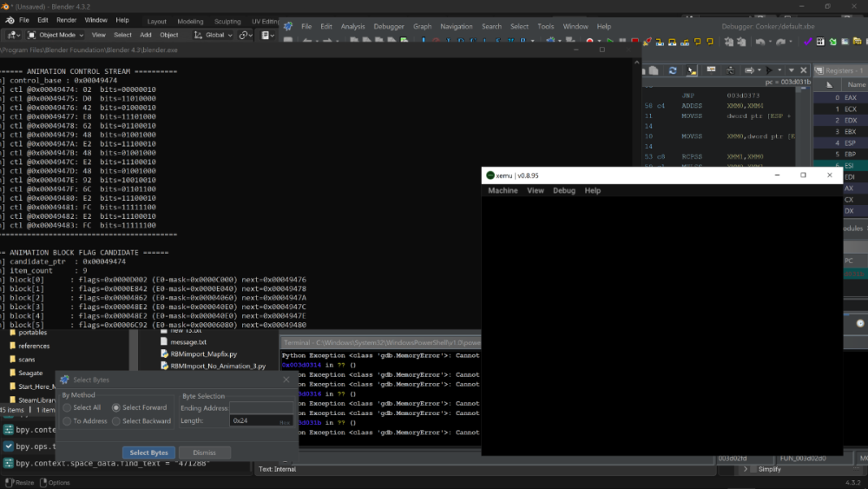Viewport: 868px width, 489px height.
Task: Open the Machine menu in xemu
Action: pos(503,190)
